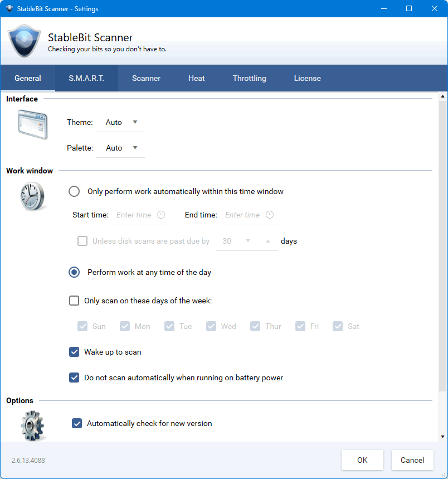Screen dimensions: 448x479
Task: Expand the Palette dropdown
Action: coord(120,148)
